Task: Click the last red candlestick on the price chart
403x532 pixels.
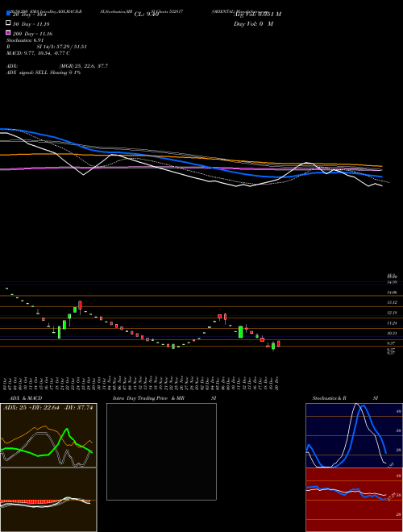Action: tap(279, 343)
